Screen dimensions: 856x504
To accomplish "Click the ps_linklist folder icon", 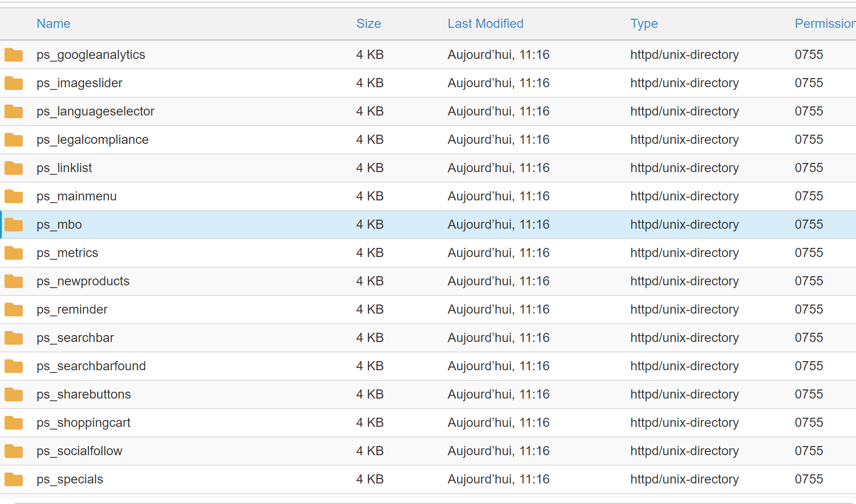I will tap(14, 168).
